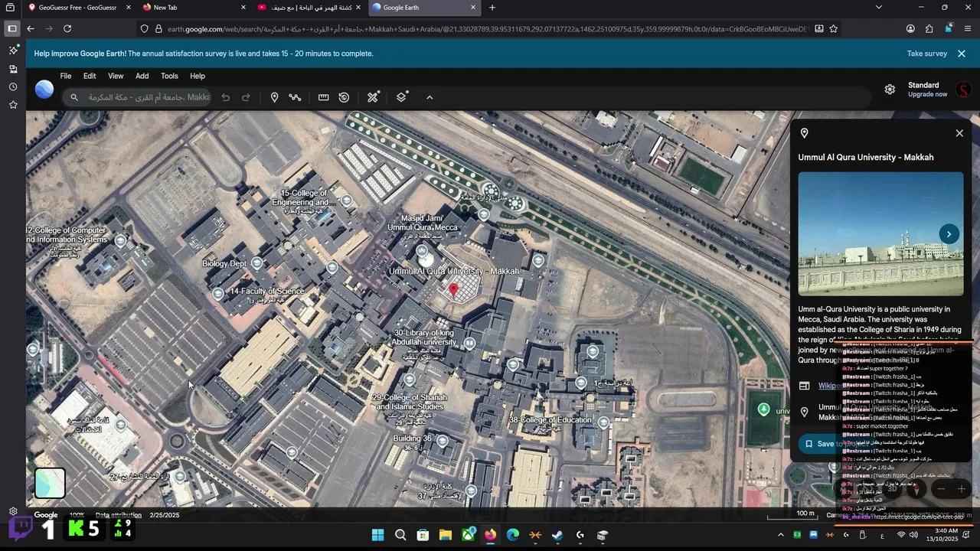This screenshot has height=551, width=980.
Task: Open the browser sidebar history clock
Action: [13, 86]
